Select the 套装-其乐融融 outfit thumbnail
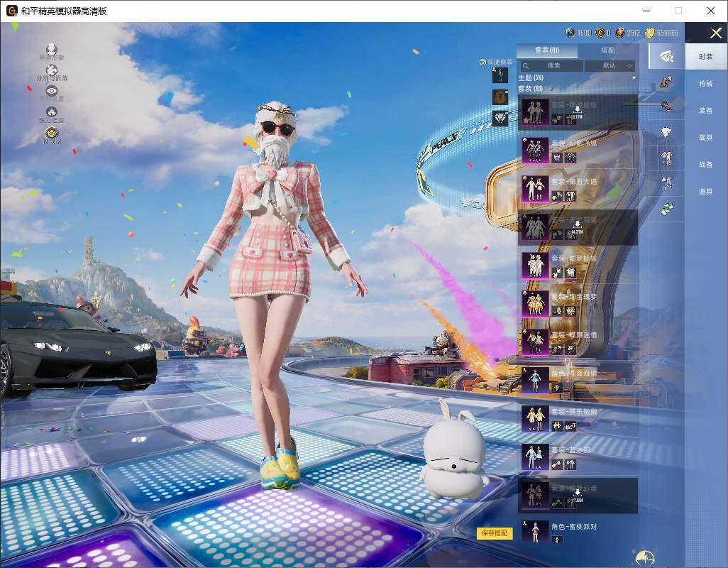The width and height of the screenshot is (728, 568). tap(535, 419)
